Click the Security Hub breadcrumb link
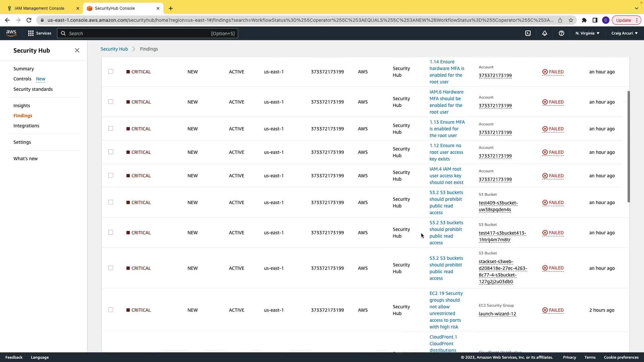644x362 pixels. tap(114, 49)
